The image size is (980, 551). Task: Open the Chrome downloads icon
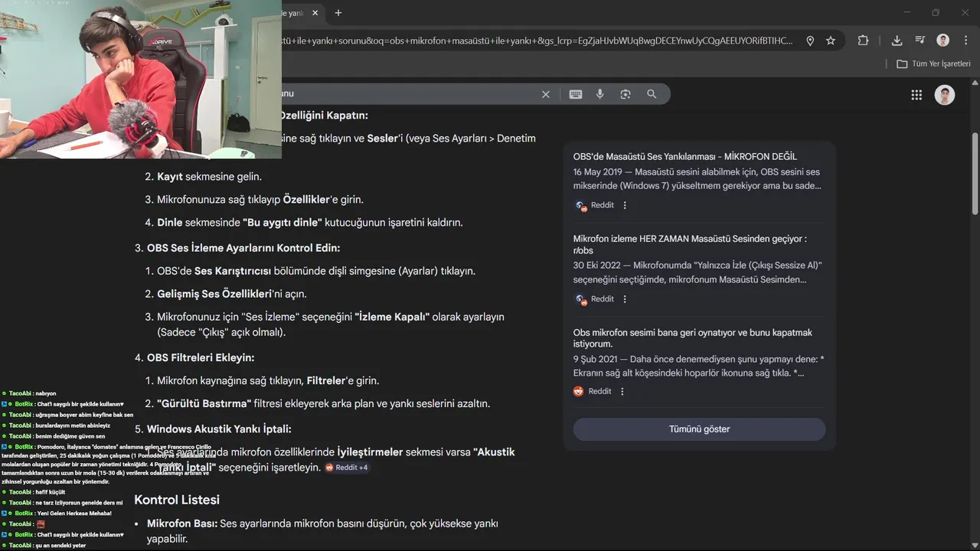[897, 41]
